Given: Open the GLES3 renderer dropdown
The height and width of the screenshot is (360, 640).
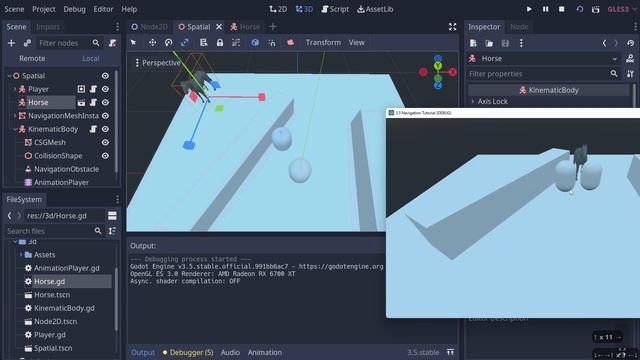Looking at the screenshot, I should tap(621, 9).
